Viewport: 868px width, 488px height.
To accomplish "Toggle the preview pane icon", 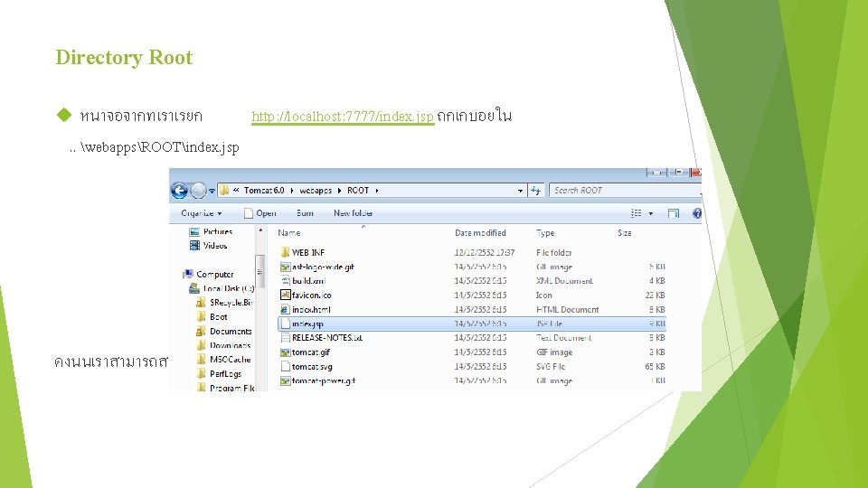I will pos(673,213).
